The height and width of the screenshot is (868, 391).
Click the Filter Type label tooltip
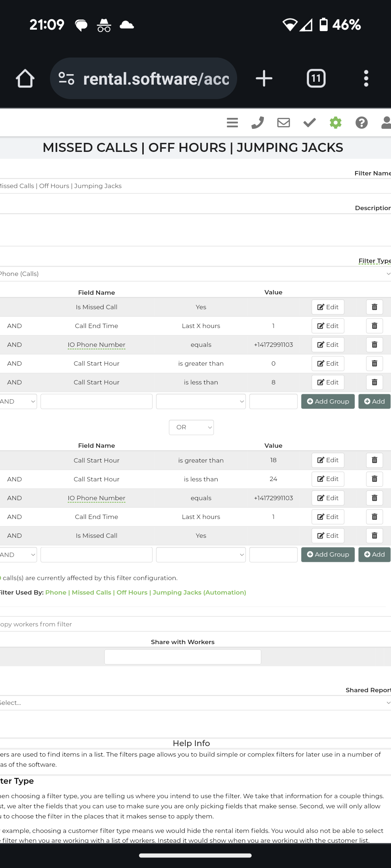[x=375, y=261]
